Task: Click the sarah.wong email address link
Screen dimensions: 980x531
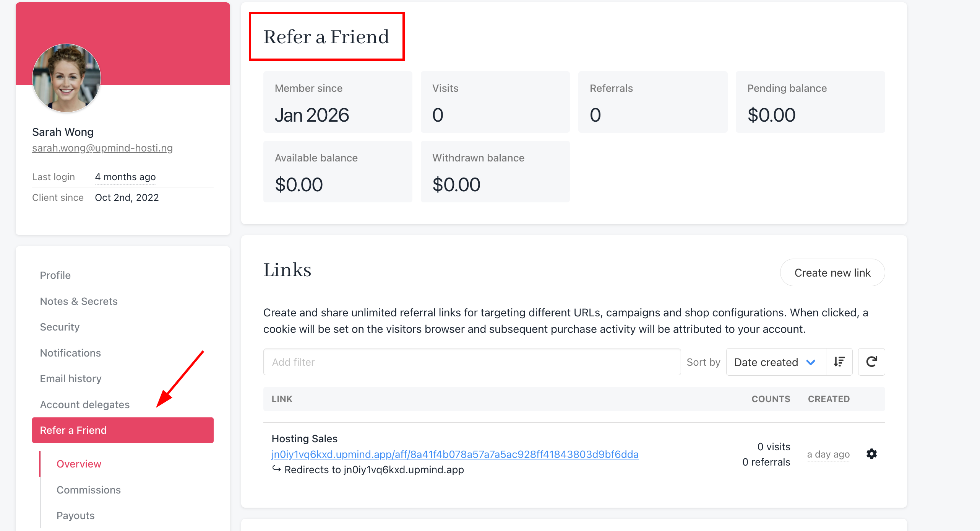Action: click(102, 148)
